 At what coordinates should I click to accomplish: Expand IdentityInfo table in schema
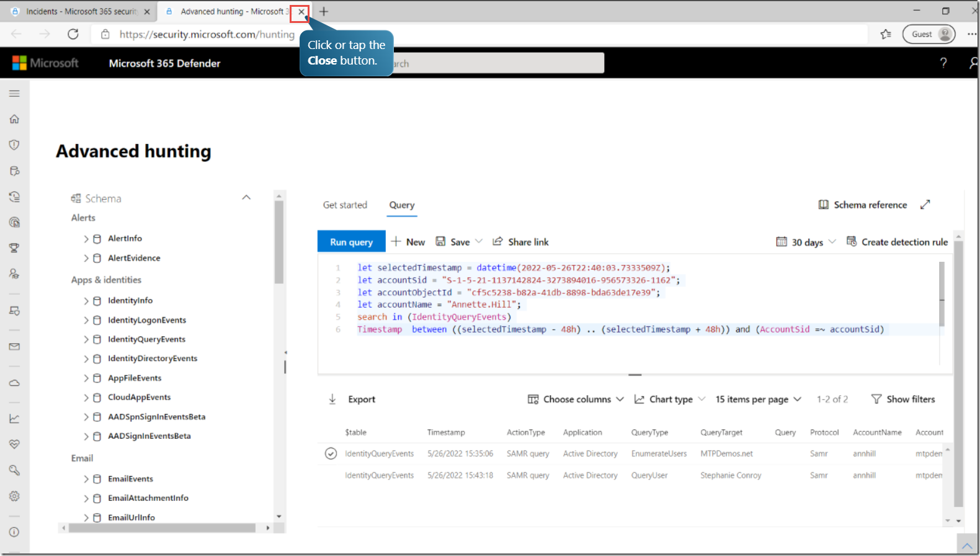click(86, 301)
